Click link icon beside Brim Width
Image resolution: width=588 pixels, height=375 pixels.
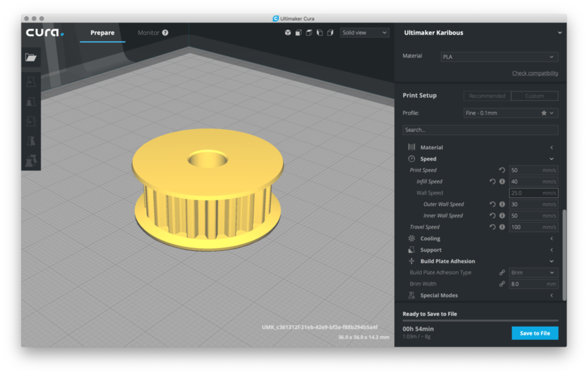click(x=502, y=284)
